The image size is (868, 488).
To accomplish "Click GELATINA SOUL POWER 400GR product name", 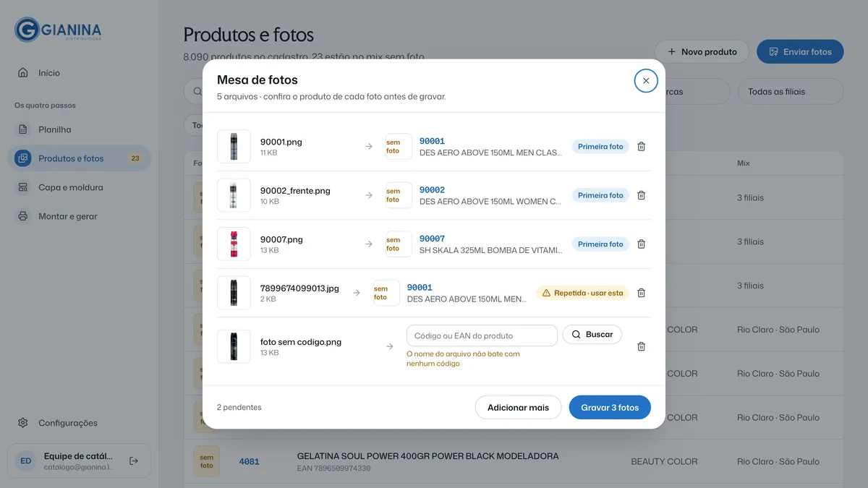I will coord(427,456).
